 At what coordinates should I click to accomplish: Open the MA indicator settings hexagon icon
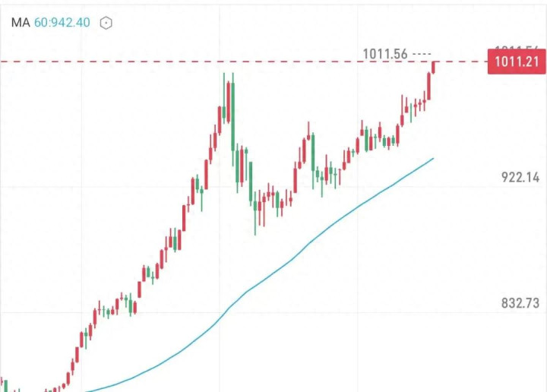coord(106,23)
